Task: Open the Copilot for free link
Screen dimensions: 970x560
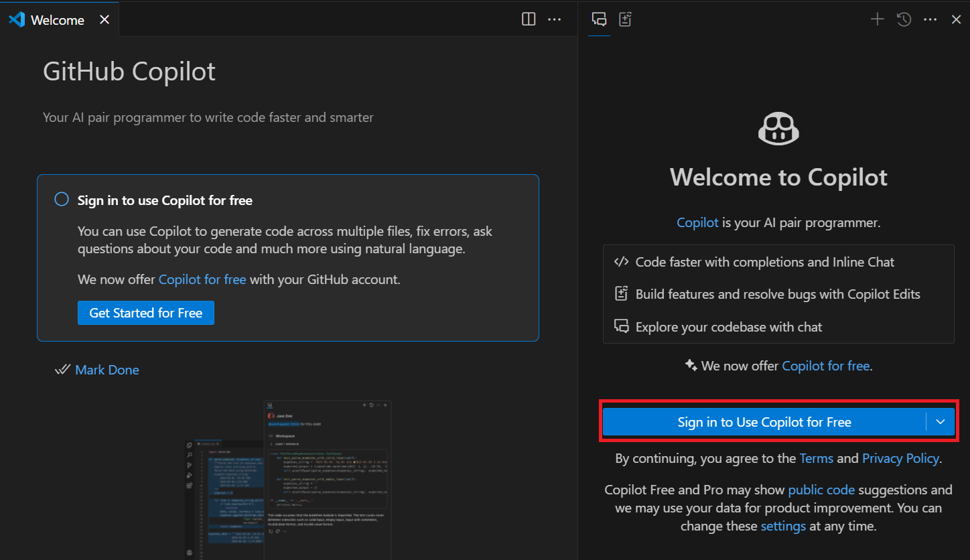Action: pos(202,279)
